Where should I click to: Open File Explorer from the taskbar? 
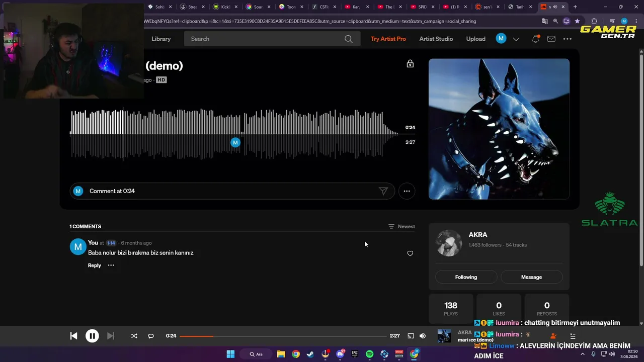(x=281, y=354)
